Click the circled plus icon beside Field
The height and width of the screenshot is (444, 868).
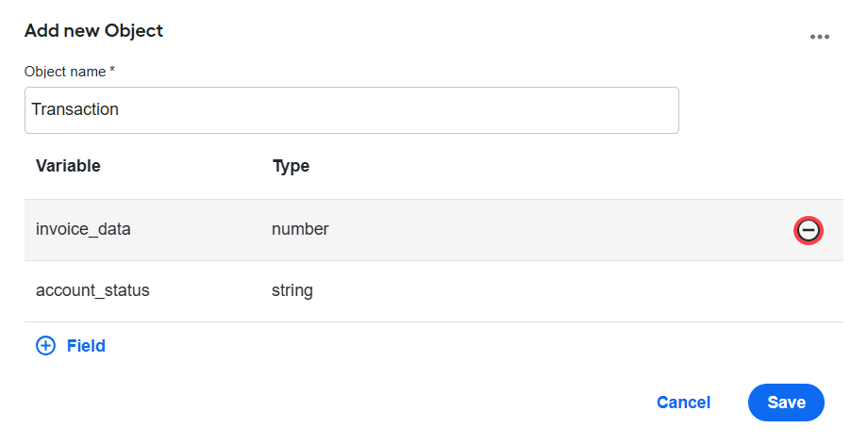tap(45, 346)
